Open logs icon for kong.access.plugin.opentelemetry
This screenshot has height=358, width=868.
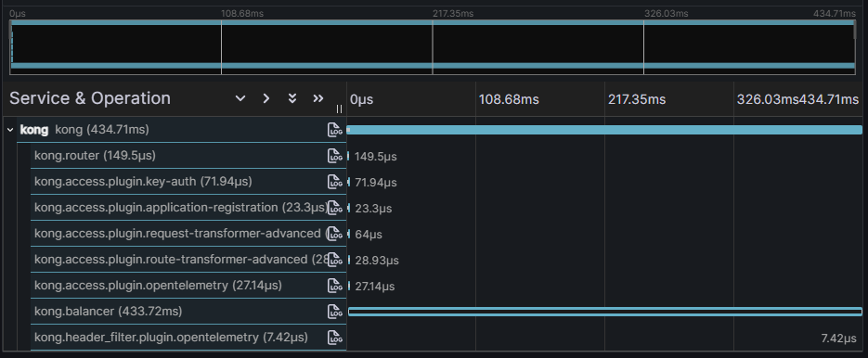[x=334, y=286]
